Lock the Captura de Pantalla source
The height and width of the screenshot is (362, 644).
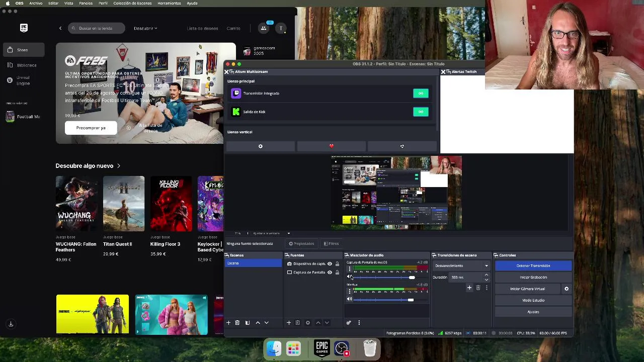pos(337,273)
